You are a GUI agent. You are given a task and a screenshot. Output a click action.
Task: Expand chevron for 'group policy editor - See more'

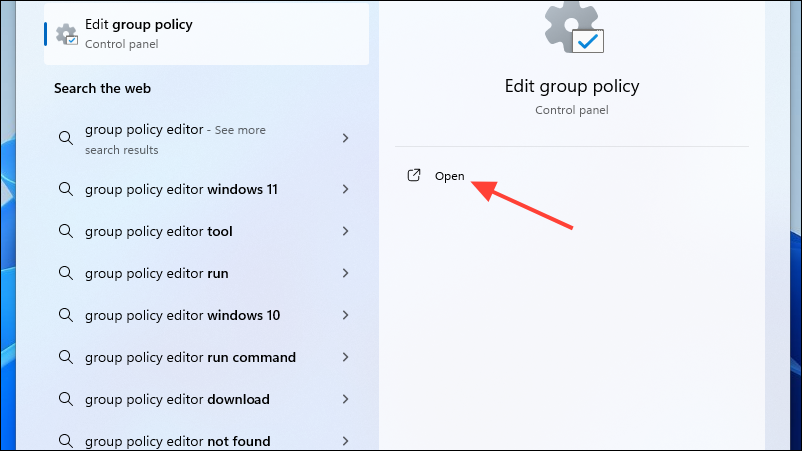(346, 138)
